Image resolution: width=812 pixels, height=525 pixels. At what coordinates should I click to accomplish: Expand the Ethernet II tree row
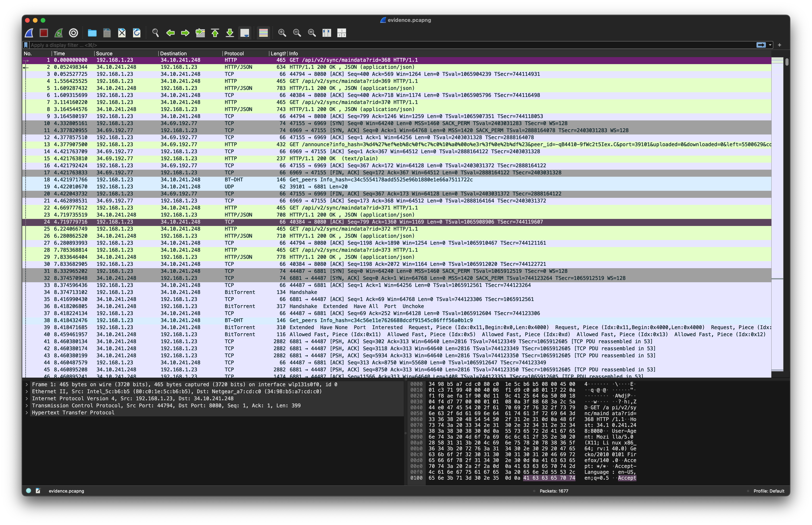tap(27, 391)
